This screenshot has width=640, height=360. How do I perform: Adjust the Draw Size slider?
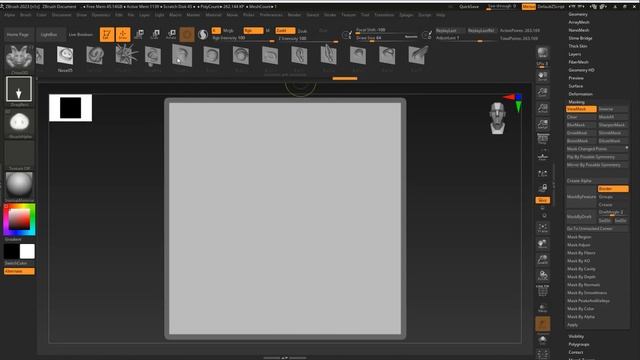(x=387, y=38)
